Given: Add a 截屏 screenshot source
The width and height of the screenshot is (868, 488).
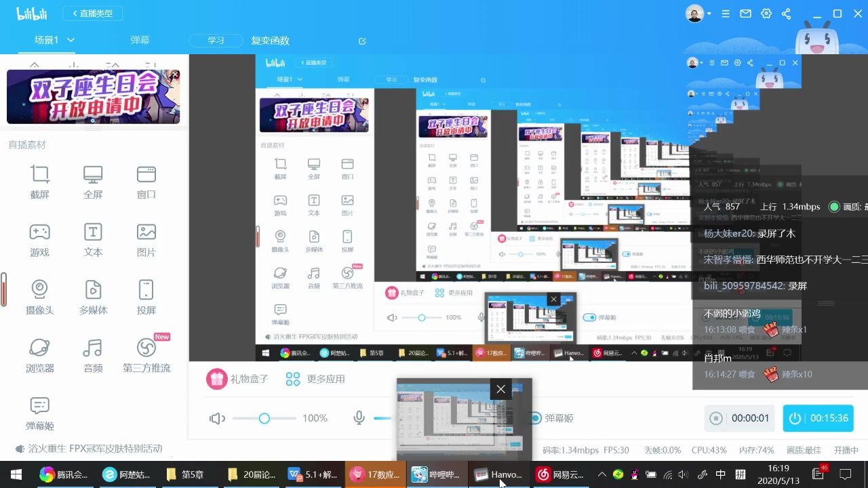Looking at the screenshot, I should pyautogui.click(x=40, y=182).
